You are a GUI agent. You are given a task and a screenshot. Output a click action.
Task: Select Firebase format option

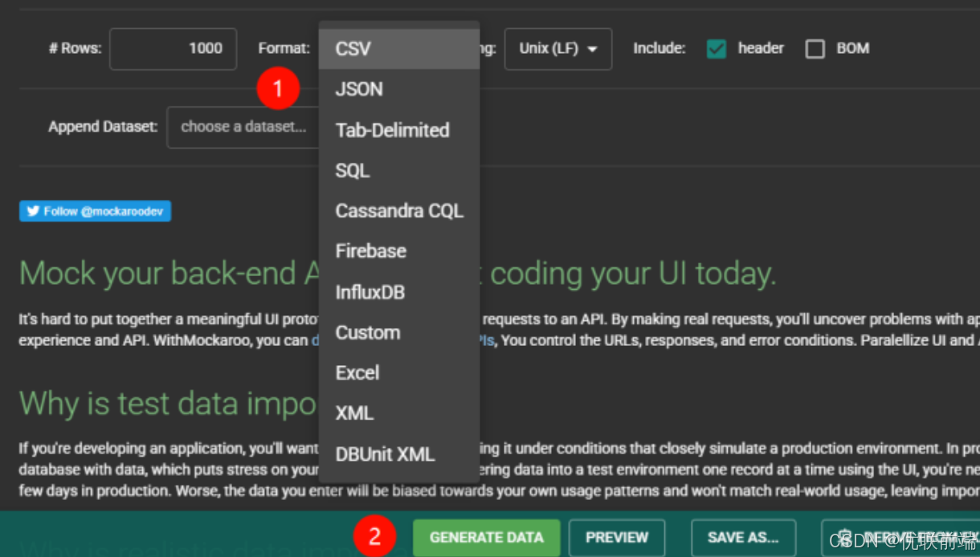[x=399, y=251]
